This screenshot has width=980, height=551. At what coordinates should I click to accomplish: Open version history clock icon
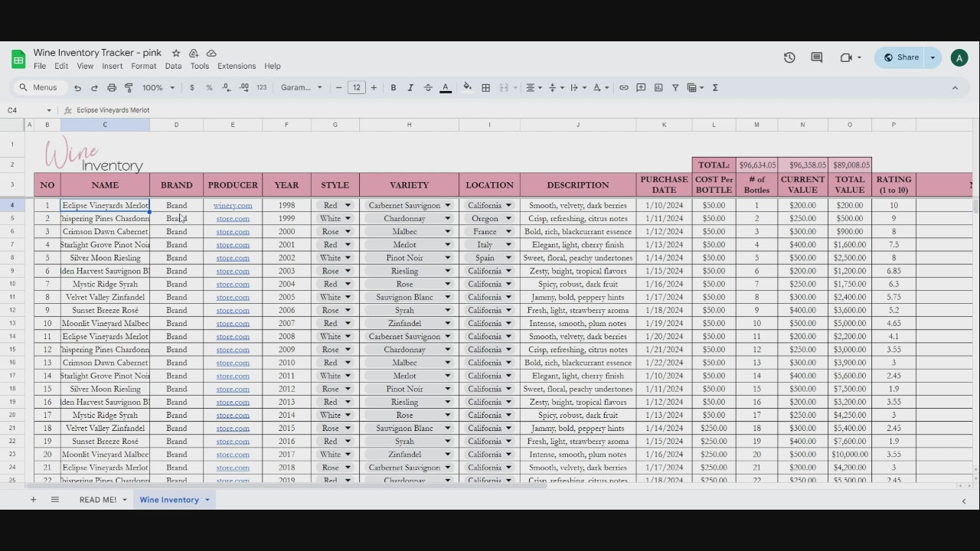tap(789, 57)
